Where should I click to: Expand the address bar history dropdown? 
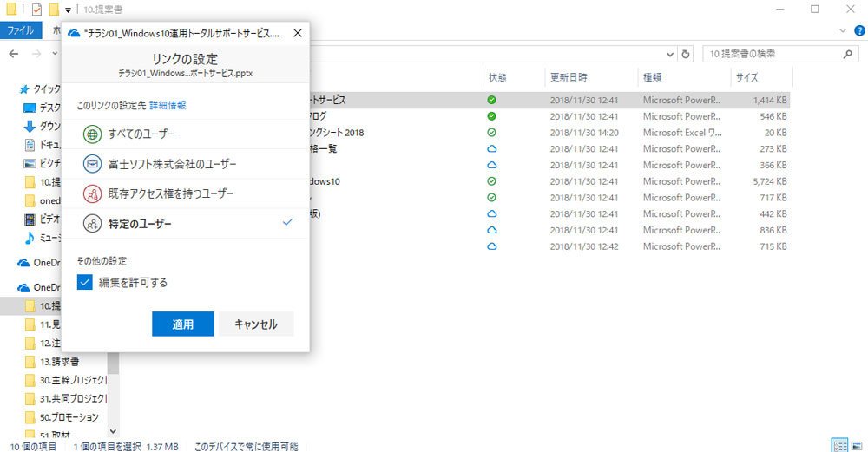pos(670,54)
